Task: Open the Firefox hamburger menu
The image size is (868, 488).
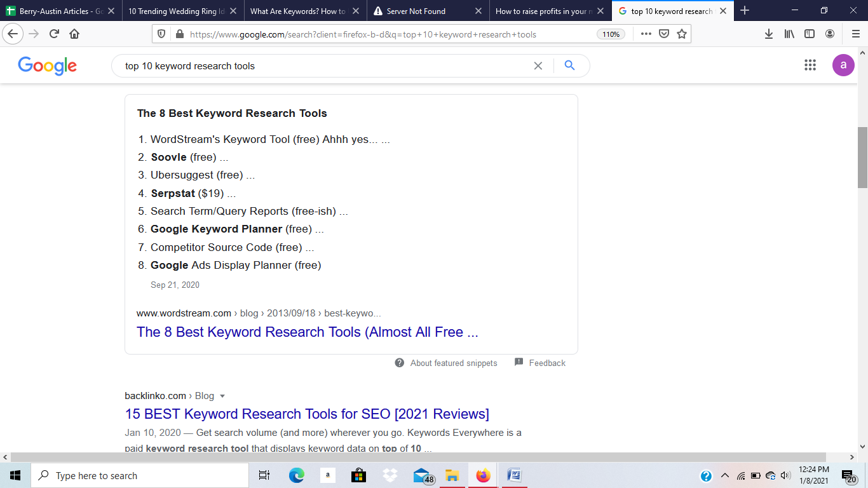Action: [855, 34]
